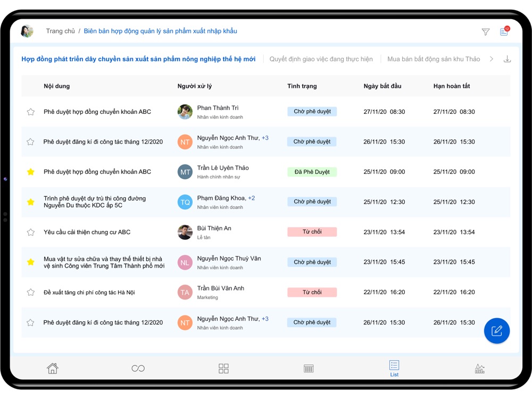The image size is (532, 399).
Task: Select the List bottom navigation icon
Action: (394, 369)
